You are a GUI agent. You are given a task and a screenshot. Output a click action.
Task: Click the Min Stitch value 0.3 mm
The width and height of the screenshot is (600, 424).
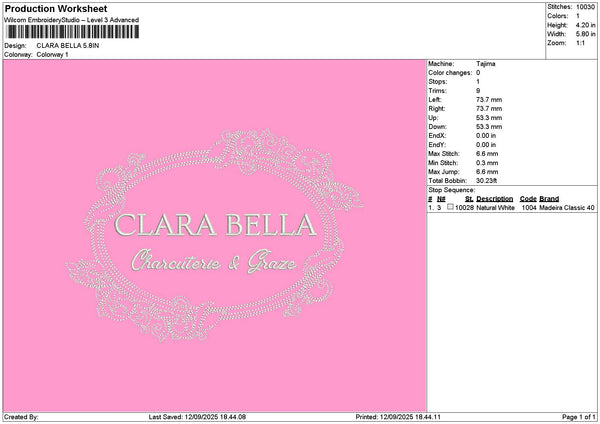tap(487, 163)
